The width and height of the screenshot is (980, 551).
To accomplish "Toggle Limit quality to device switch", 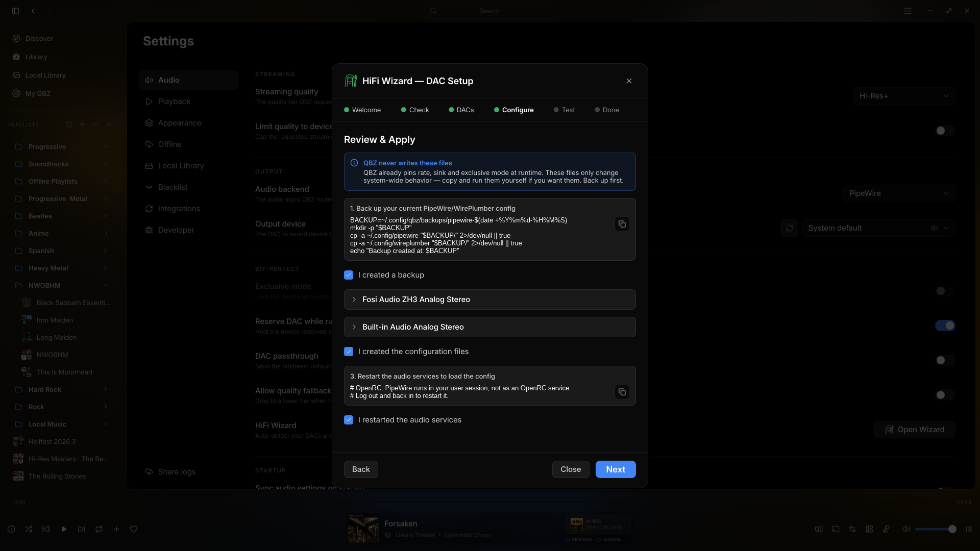I will pyautogui.click(x=945, y=131).
